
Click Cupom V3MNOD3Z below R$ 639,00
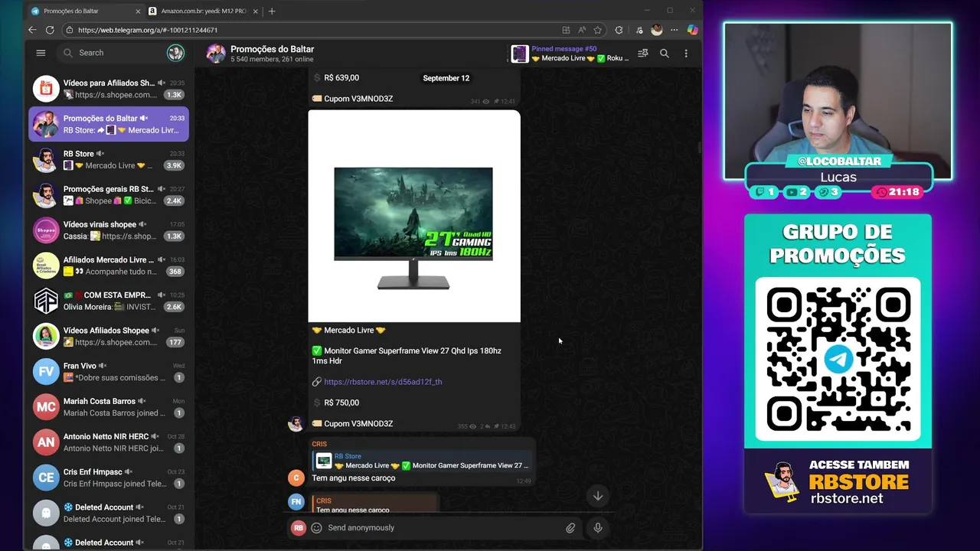click(x=358, y=99)
